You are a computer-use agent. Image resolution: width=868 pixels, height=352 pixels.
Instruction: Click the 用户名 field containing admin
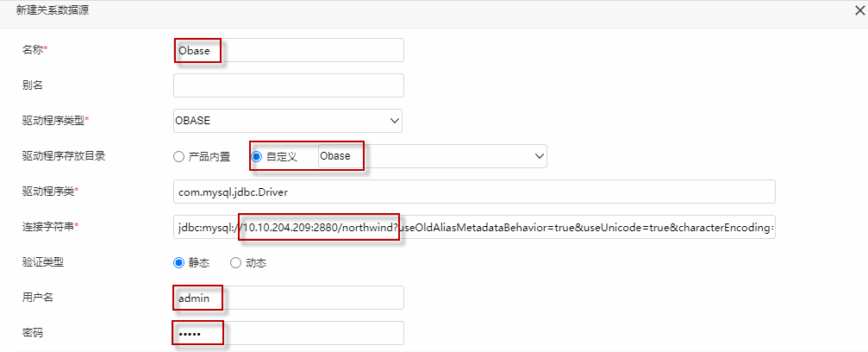pos(289,298)
